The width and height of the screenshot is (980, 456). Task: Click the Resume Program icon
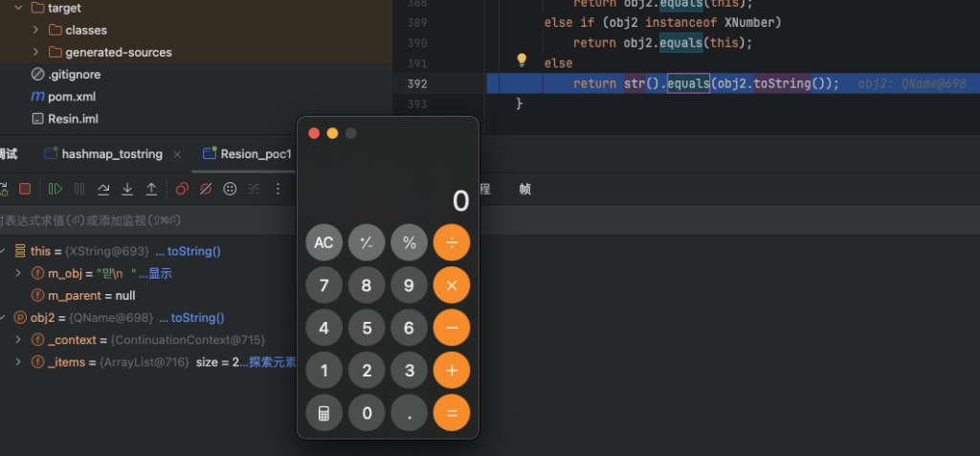pyautogui.click(x=56, y=190)
